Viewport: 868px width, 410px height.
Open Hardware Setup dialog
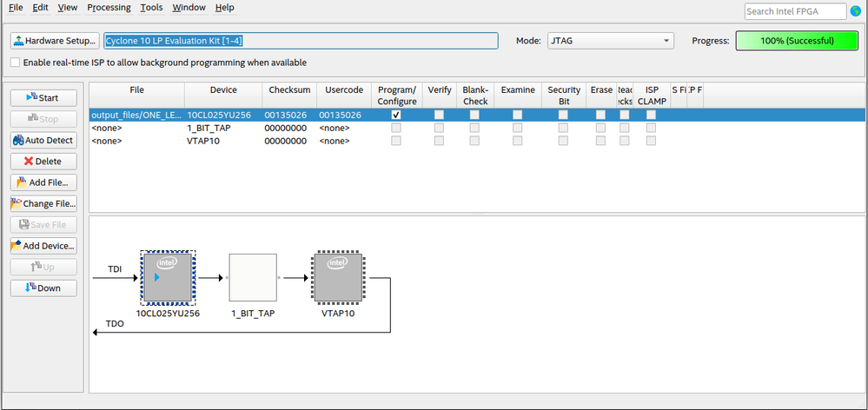(x=55, y=41)
